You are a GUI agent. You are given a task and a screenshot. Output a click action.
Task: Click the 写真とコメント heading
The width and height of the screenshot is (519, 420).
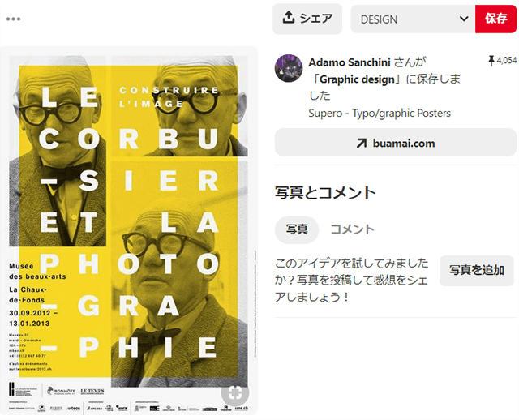(x=325, y=193)
